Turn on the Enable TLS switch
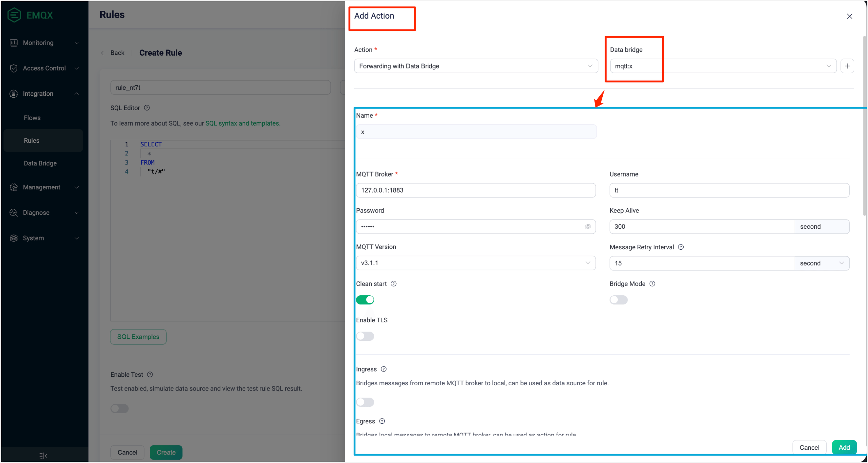 pyautogui.click(x=365, y=336)
